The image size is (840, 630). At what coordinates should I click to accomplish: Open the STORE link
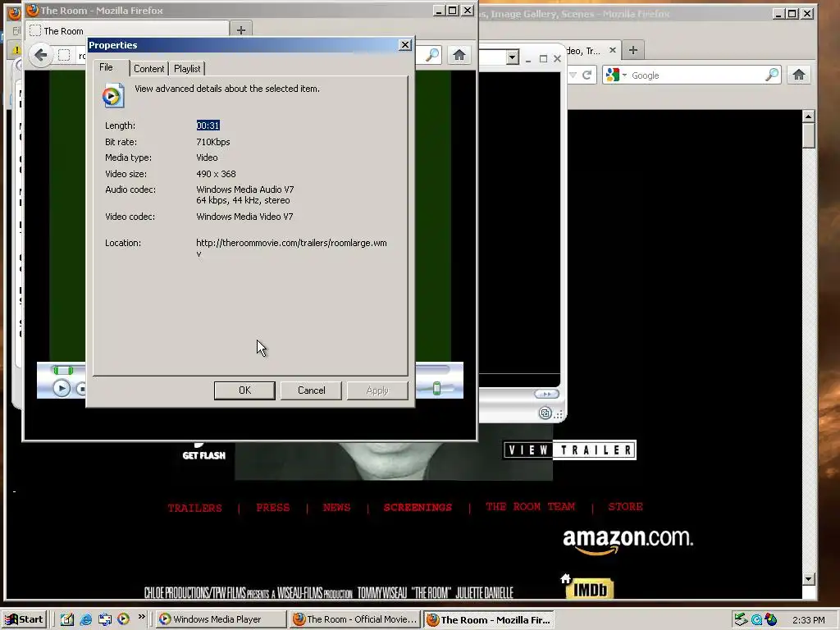point(625,507)
